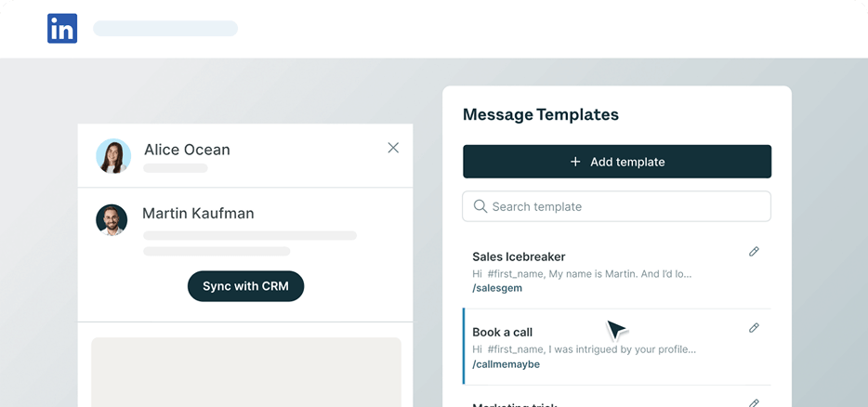Click the grey message area below CRM
The width and height of the screenshot is (868, 407).
[245, 372]
